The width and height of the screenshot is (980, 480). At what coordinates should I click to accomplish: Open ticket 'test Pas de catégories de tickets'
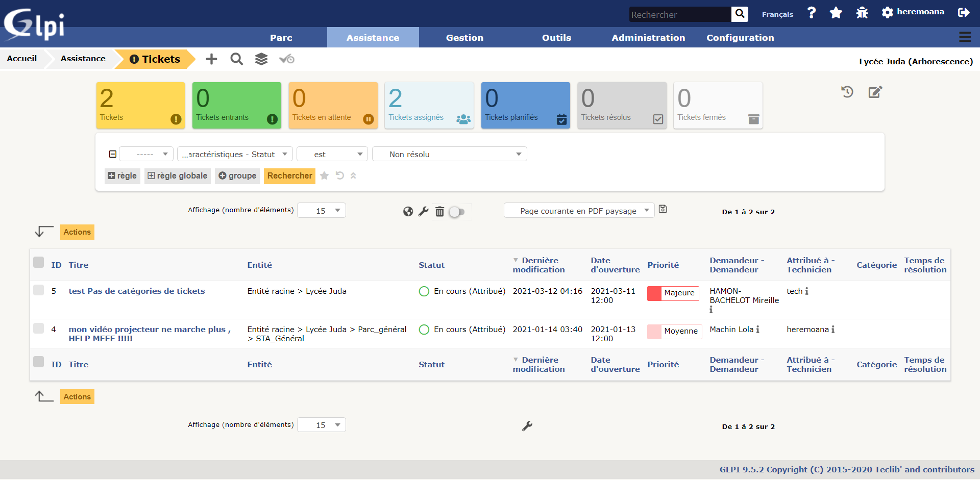[137, 291]
